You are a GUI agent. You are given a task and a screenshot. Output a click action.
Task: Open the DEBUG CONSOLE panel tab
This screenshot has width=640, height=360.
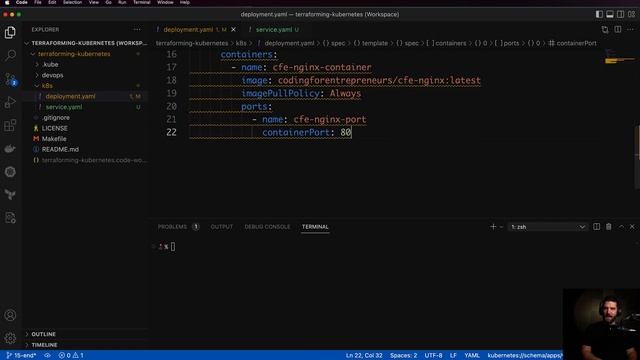tap(267, 227)
